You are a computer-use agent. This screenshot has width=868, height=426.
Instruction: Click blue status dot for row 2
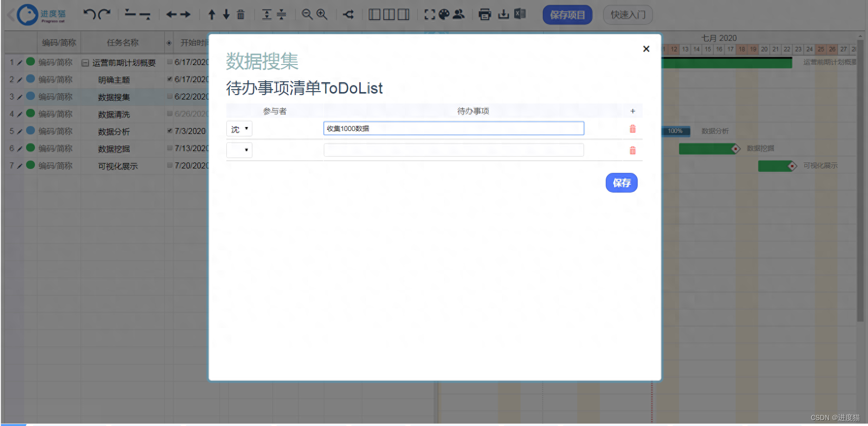[x=31, y=79]
